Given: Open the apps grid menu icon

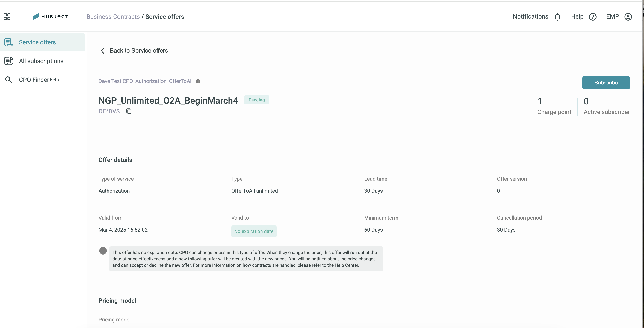Looking at the screenshot, I should (7, 17).
